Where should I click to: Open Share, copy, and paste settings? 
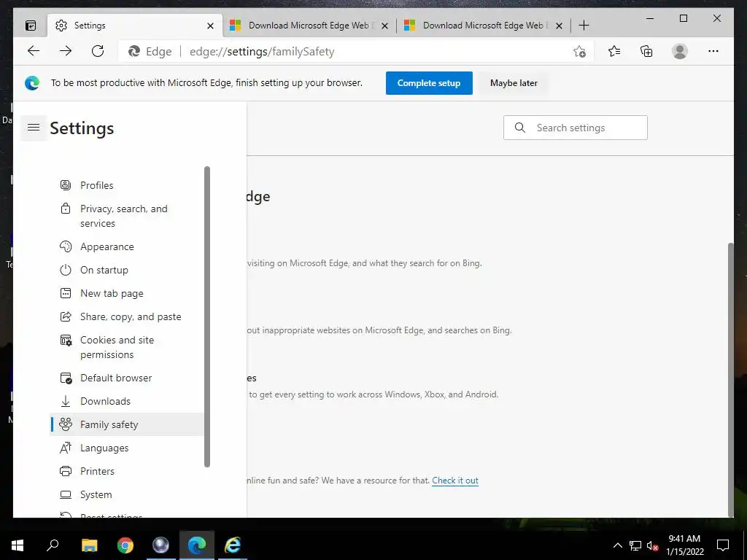click(127, 316)
